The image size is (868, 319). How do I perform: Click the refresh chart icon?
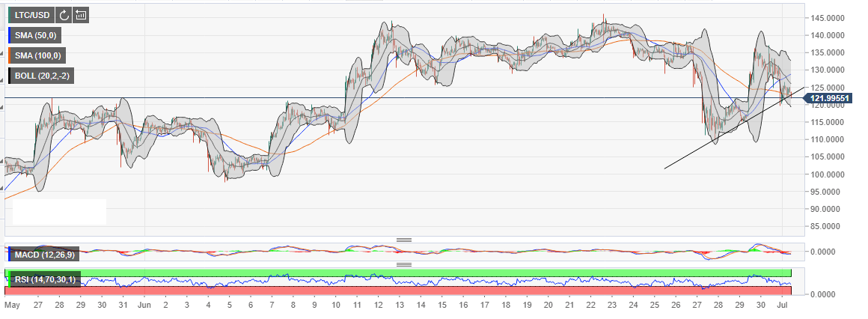tap(64, 14)
